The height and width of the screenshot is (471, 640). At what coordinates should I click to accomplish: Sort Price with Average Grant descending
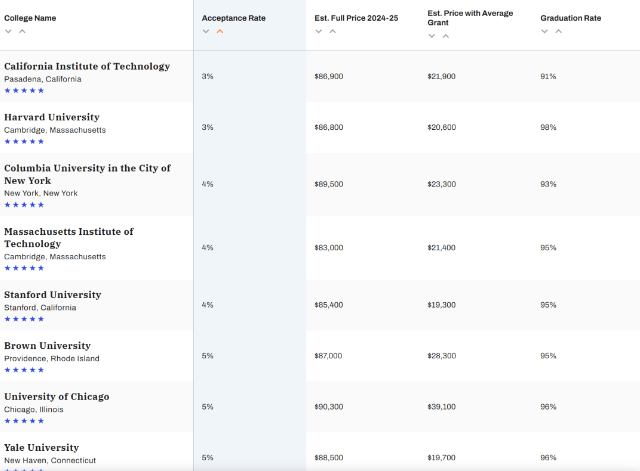coord(432,36)
